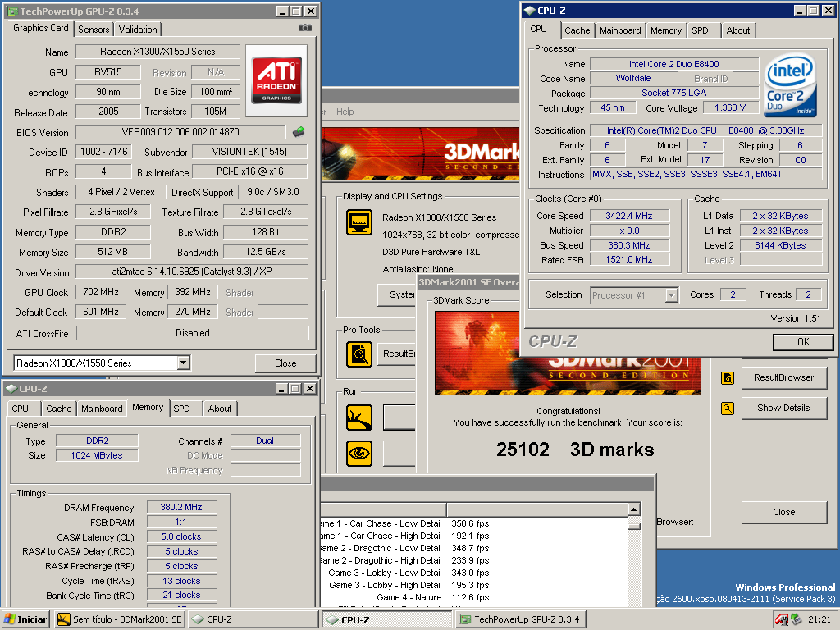The width and height of the screenshot is (840, 630).
Task: Click the 3DMark Run benchmark icon
Action: 359,418
